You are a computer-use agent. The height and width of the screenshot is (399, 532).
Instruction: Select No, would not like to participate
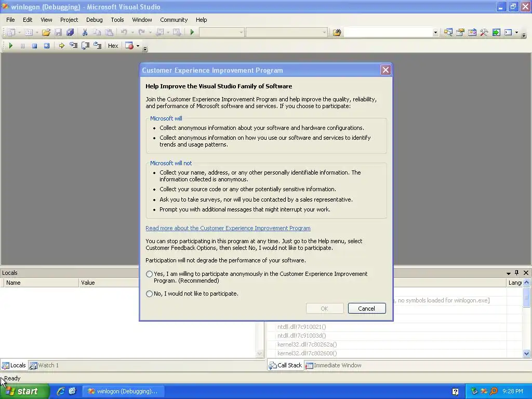point(149,294)
